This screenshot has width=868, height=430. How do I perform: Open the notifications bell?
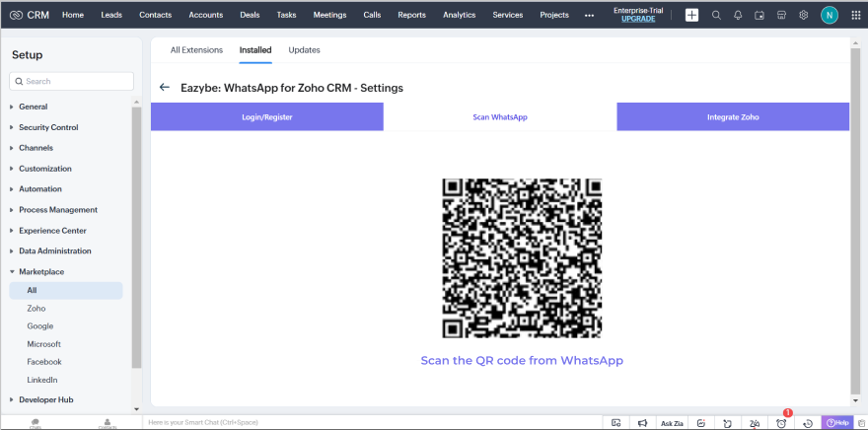[x=738, y=15]
